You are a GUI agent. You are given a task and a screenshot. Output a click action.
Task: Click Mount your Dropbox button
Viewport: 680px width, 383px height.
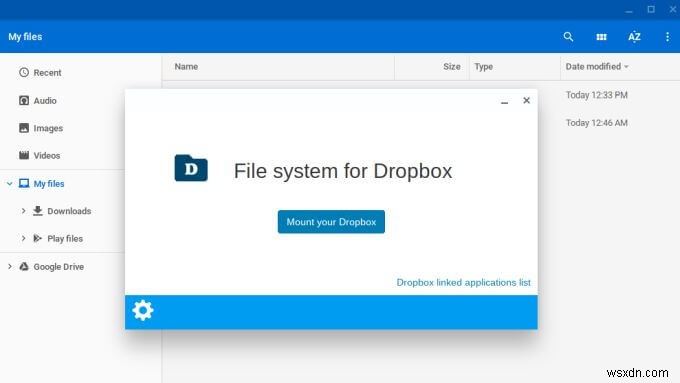[x=331, y=222]
